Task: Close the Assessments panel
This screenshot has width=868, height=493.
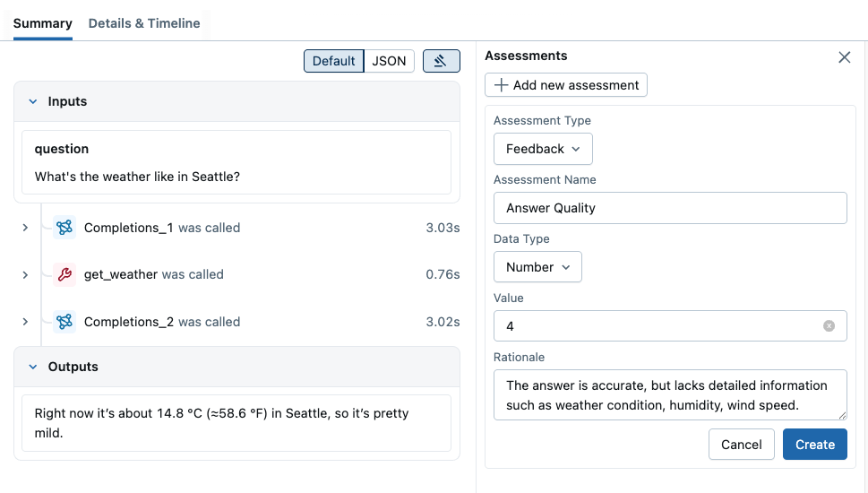Action: (x=844, y=57)
